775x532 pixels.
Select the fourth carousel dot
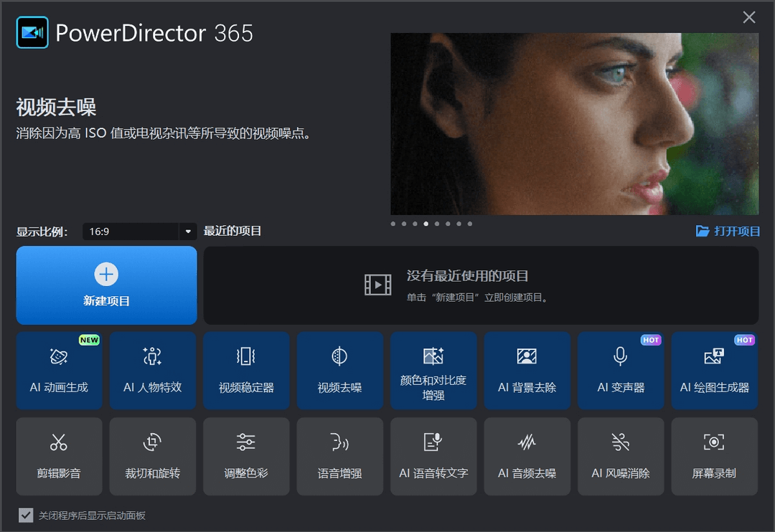pyautogui.click(x=426, y=224)
